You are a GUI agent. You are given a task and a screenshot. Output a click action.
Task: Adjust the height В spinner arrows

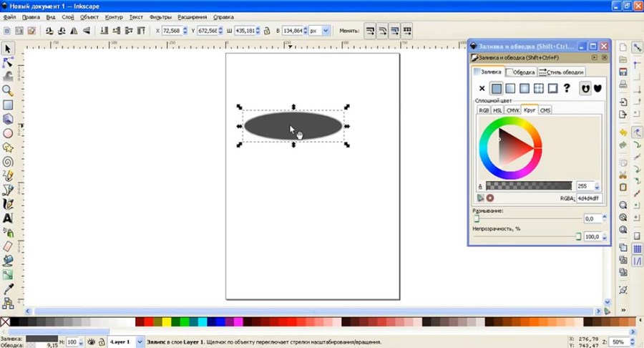coord(305,31)
